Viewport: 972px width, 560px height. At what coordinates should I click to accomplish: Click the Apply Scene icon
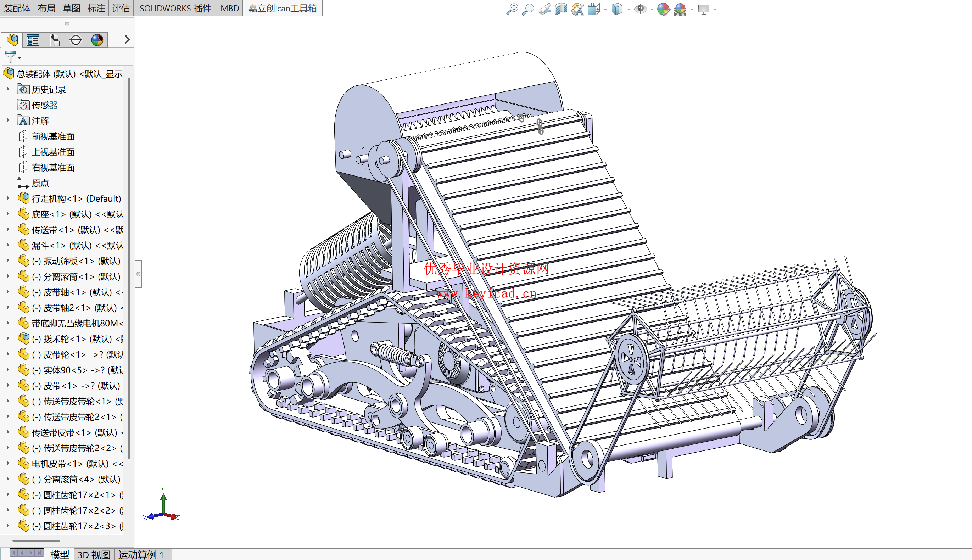tap(680, 9)
